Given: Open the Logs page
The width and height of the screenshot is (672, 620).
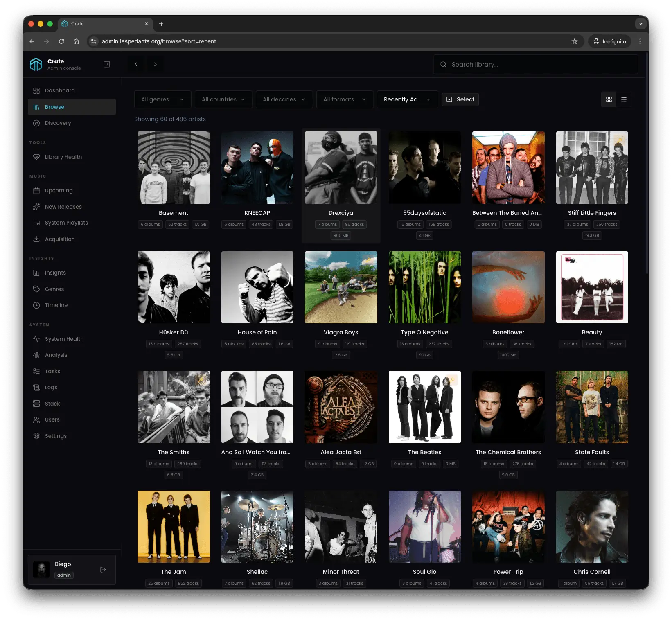Looking at the screenshot, I should [x=72, y=387].
